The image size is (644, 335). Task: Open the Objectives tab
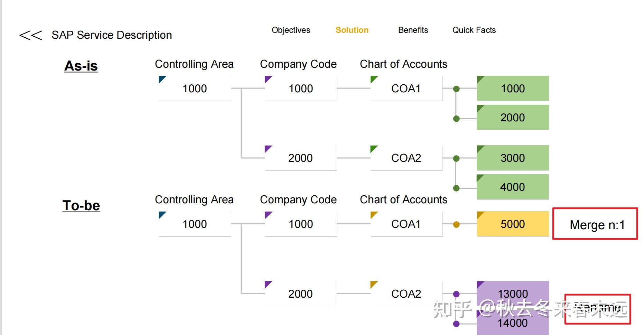tap(291, 30)
